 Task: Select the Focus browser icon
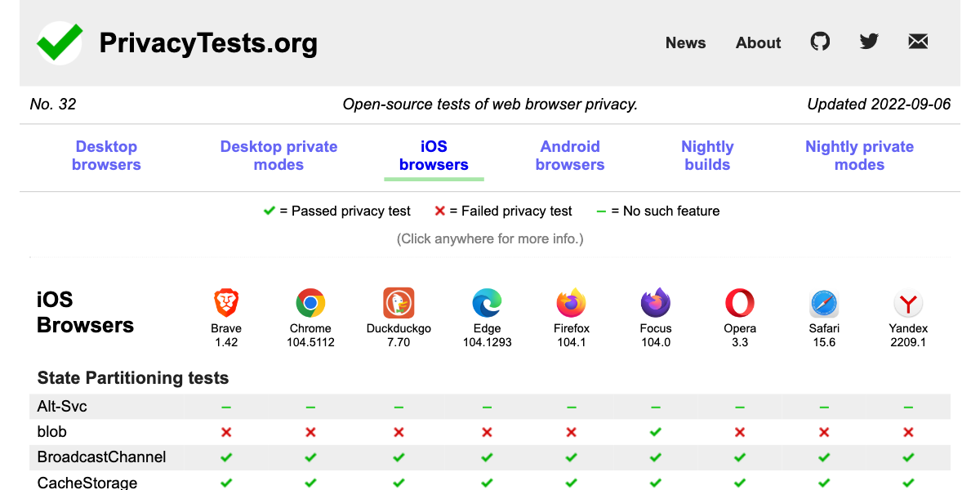click(x=656, y=301)
